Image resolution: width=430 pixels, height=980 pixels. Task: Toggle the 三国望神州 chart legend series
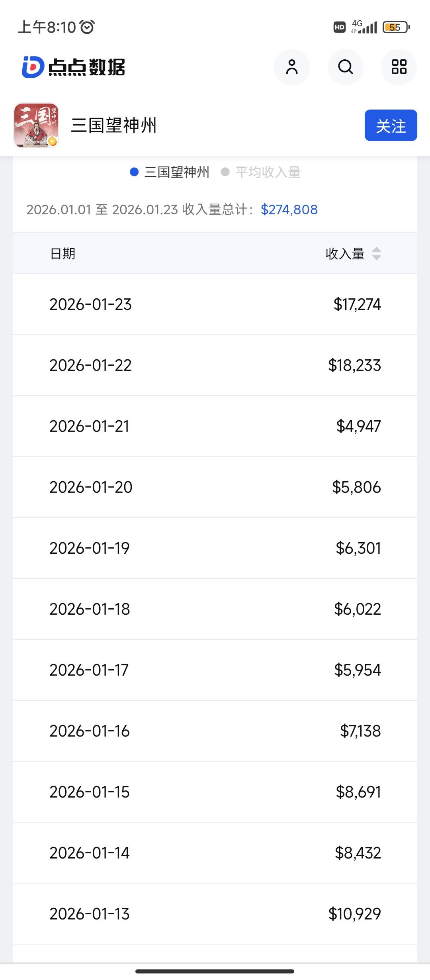point(170,172)
